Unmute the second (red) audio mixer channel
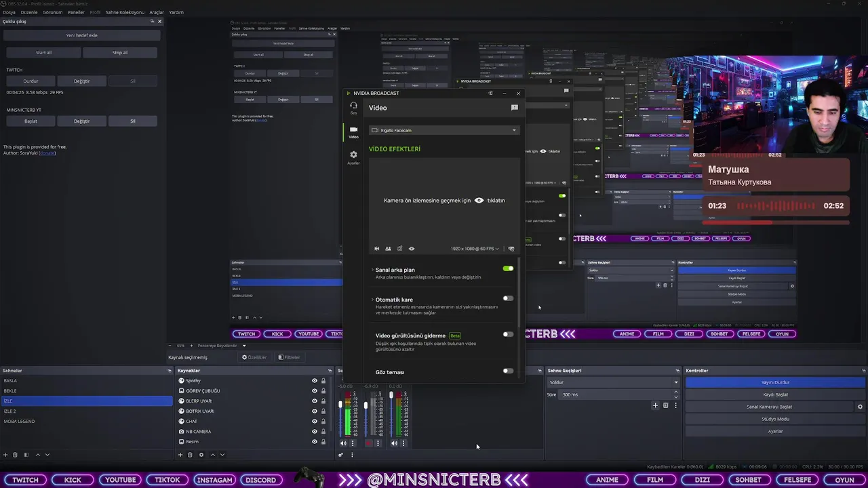 pos(368,443)
